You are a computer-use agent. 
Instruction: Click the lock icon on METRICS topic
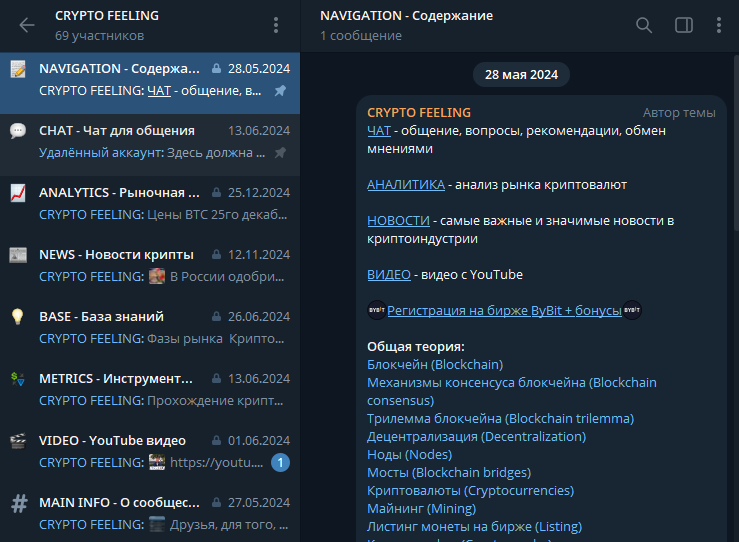(216, 378)
